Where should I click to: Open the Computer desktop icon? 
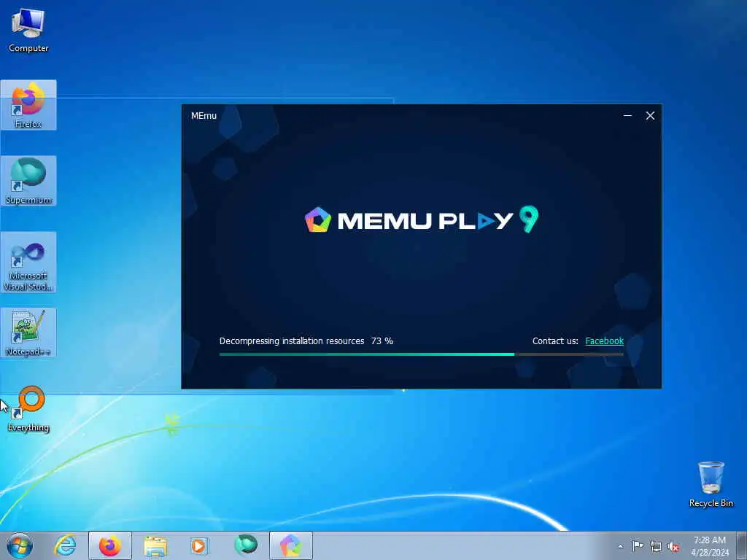28,30
